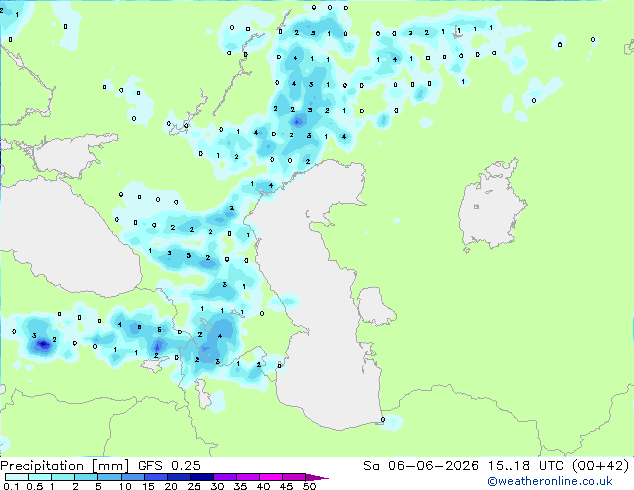Click the '45' legend scale label
The width and height of the screenshot is (634, 490).
(x=286, y=486)
